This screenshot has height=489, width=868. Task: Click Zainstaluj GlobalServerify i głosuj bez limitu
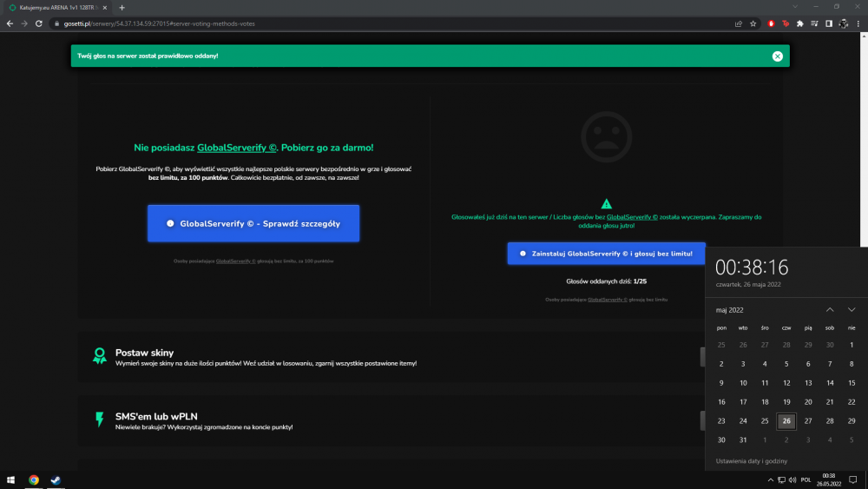[606, 253]
